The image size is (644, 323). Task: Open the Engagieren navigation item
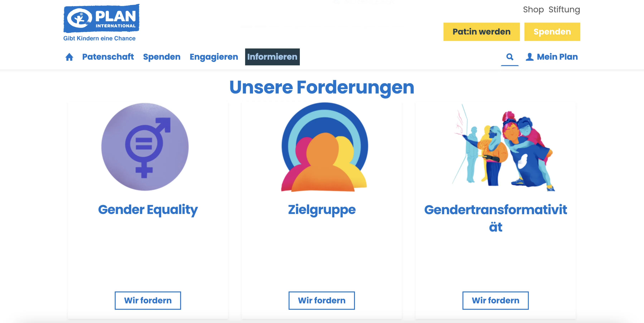point(214,57)
